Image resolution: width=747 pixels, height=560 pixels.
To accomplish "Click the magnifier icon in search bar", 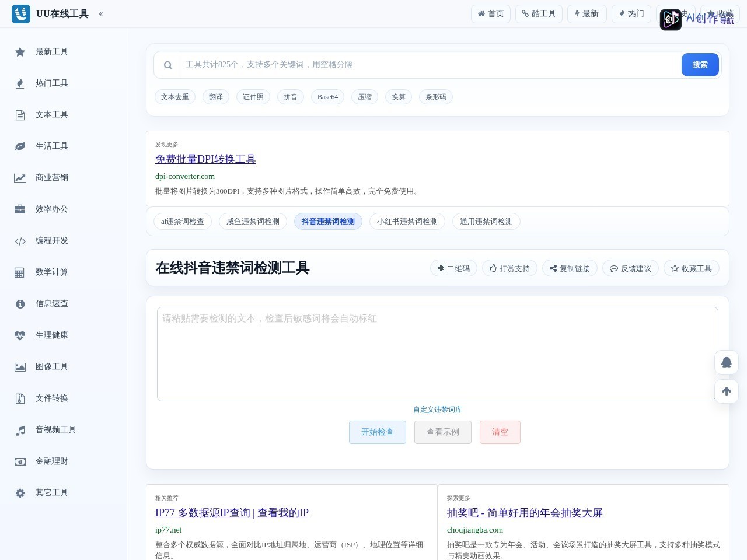I will pos(168,65).
